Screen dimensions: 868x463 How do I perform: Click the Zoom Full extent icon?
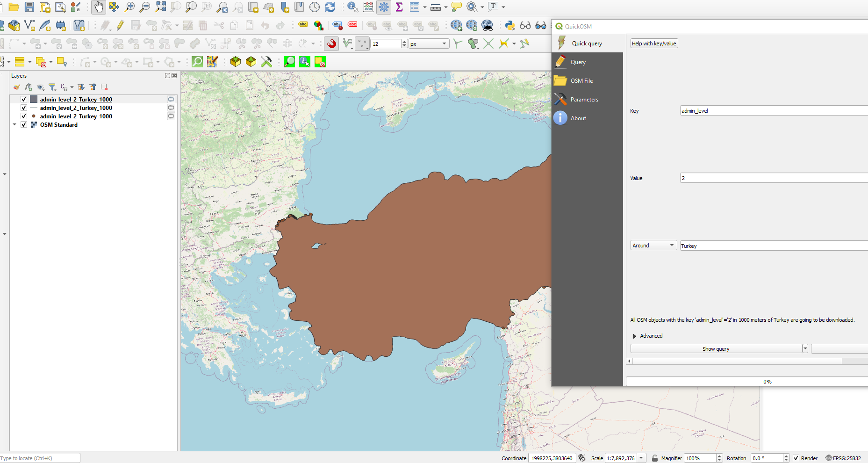160,7
